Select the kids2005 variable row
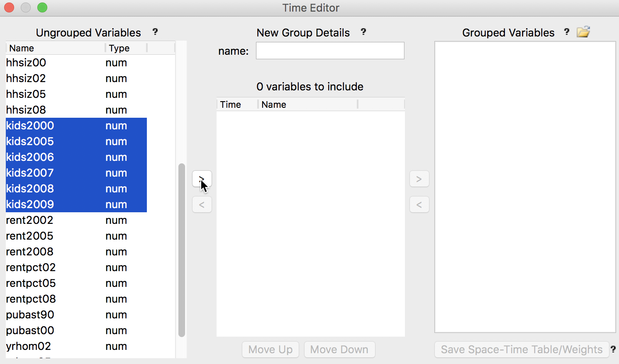Viewport: 619px width, 364px height. point(76,141)
